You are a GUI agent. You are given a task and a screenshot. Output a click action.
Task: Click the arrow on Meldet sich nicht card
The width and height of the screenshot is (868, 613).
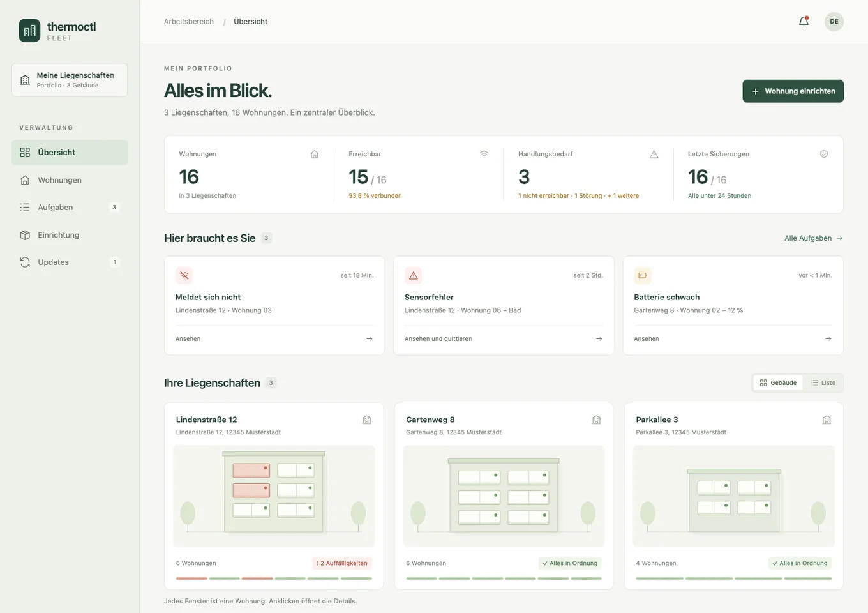[370, 339]
